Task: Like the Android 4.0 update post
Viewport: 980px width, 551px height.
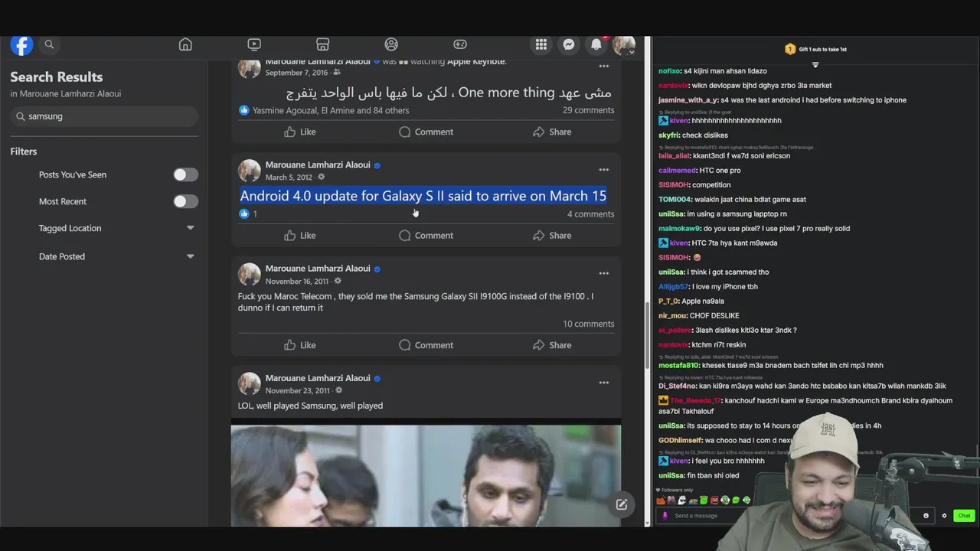Action: point(300,235)
